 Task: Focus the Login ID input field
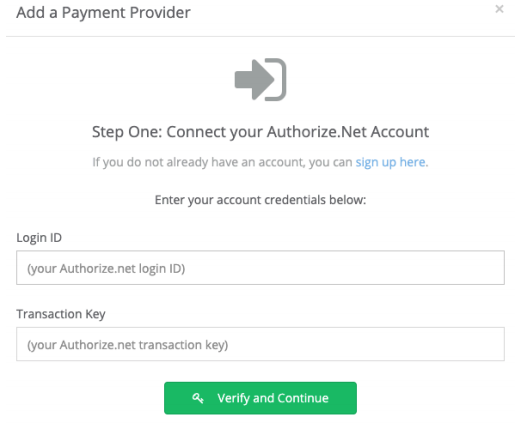tap(260, 268)
